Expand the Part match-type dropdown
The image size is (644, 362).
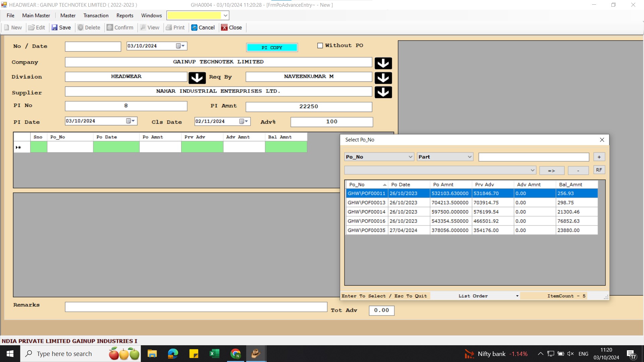click(469, 157)
